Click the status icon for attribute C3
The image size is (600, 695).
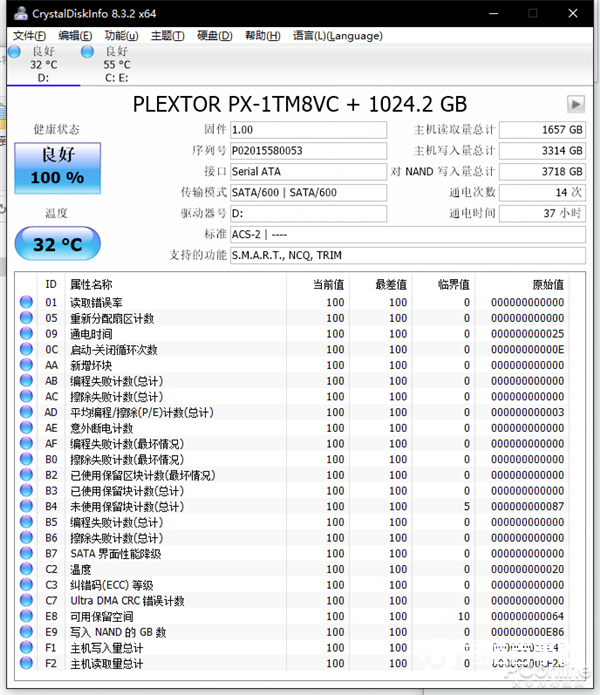click(x=27, y=585)
